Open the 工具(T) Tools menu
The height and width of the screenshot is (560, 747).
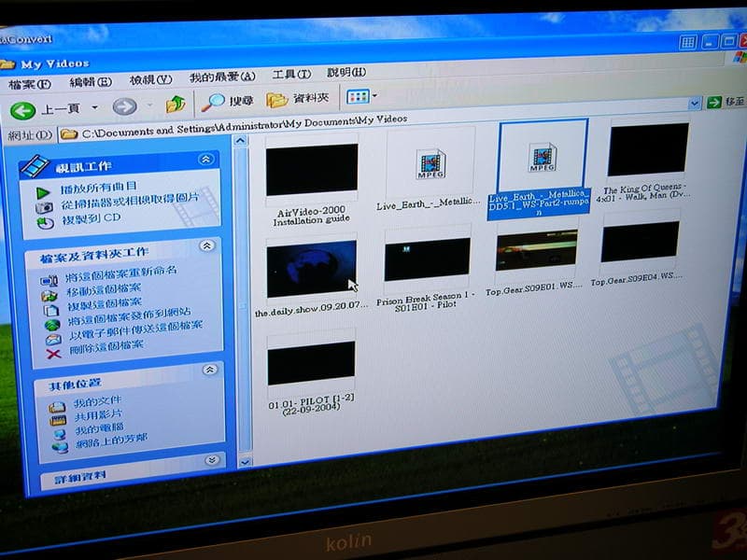click(291, 75)
